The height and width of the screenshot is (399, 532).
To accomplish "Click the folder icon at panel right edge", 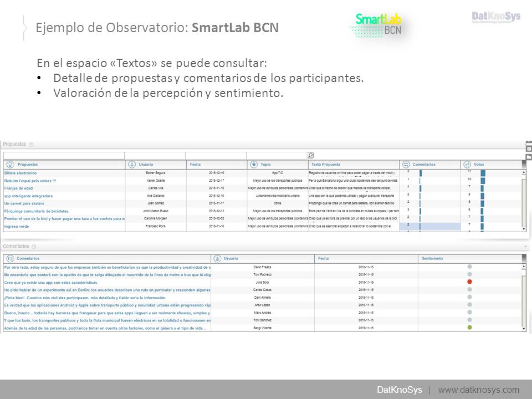I will point(529,157).
